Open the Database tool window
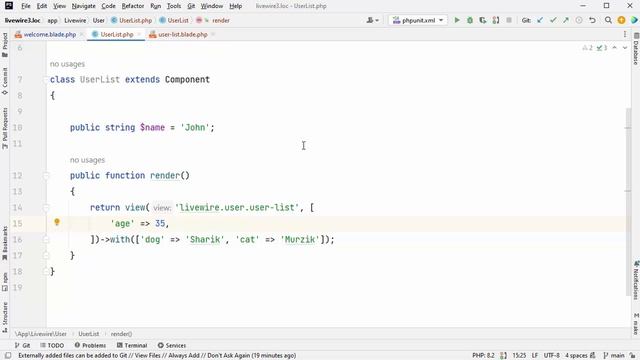This screenshot has width=640, height=360. pos(636,49)
